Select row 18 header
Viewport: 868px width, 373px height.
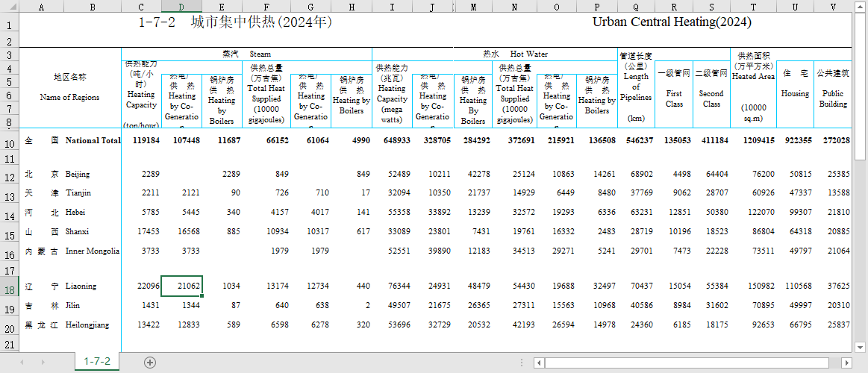10,286
